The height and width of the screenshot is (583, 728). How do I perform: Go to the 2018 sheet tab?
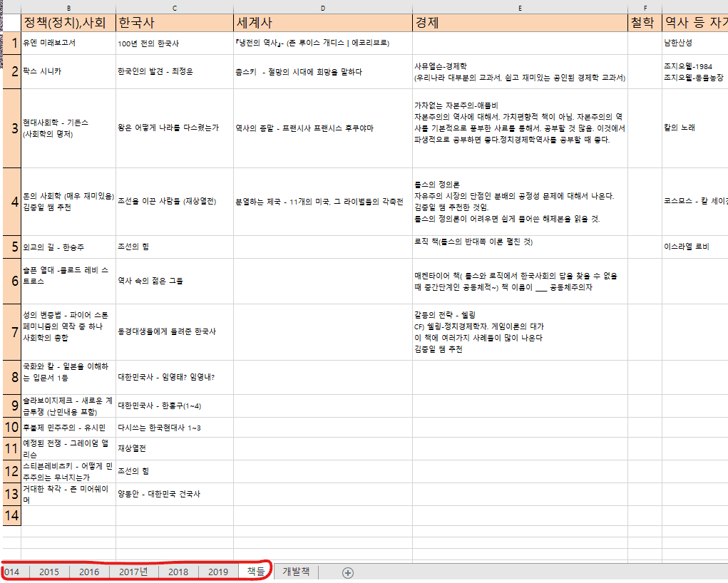point(178,572)
